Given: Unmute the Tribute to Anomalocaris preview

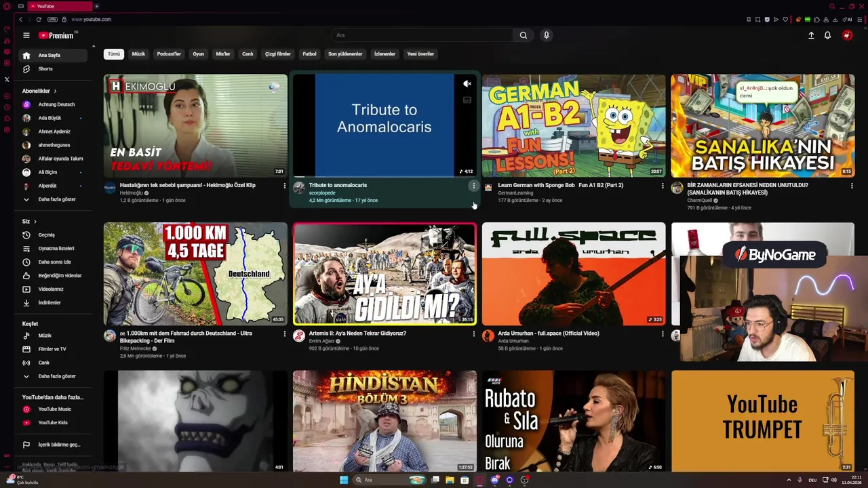Looking at the screenshot, I should coord(467,84).
